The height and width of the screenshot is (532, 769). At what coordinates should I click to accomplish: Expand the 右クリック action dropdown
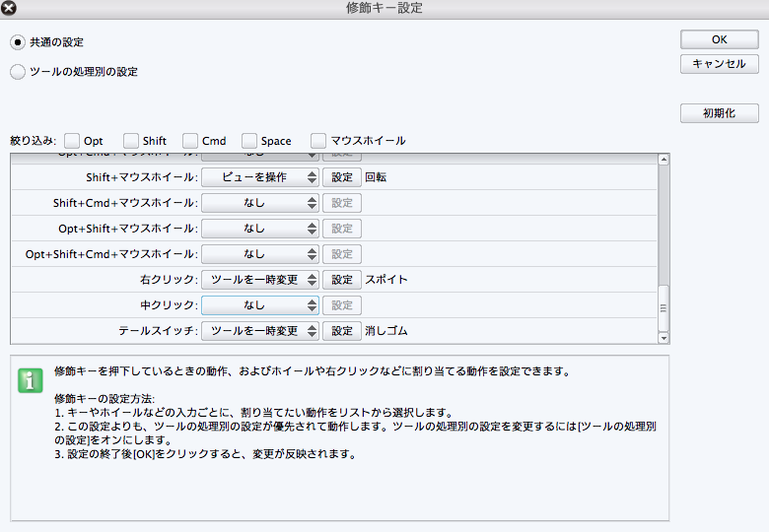260,280
